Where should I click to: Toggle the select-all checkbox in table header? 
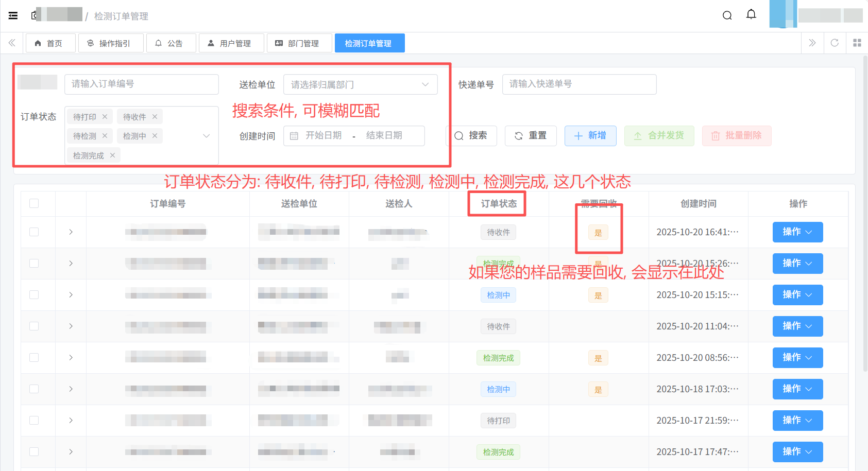[x=34, y=203]
